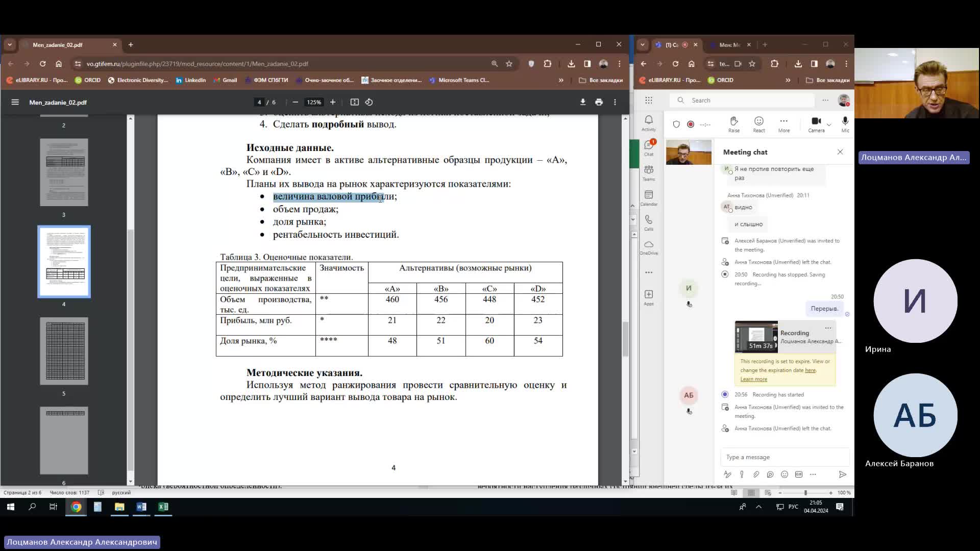Open Teams Chat in sidebar
Screen dimensions: 980x551
coord(649,147)
